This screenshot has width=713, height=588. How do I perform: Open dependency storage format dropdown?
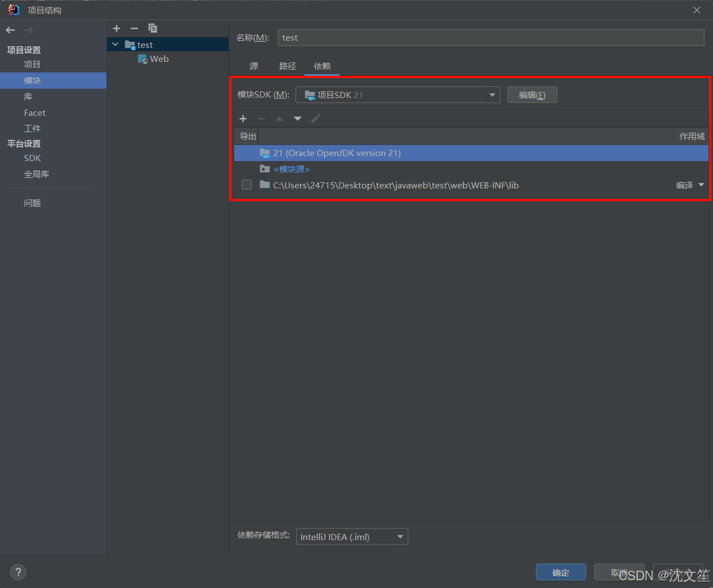coord(352,537)
